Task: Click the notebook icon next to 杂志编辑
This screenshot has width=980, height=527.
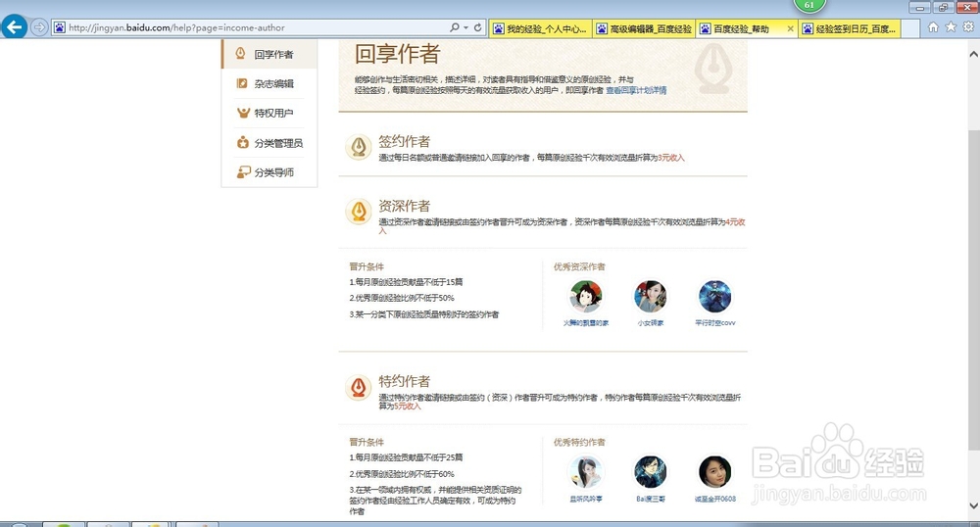Action: coord(242,83)
